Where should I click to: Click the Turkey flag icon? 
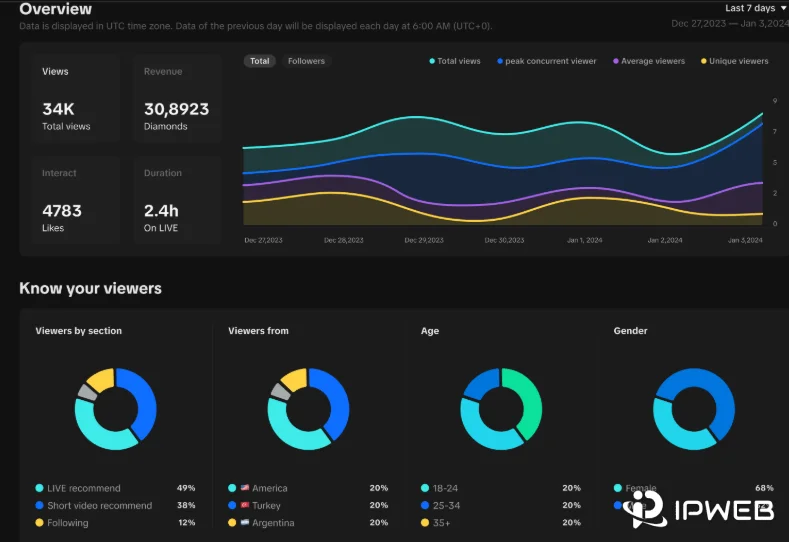(244, 505)
